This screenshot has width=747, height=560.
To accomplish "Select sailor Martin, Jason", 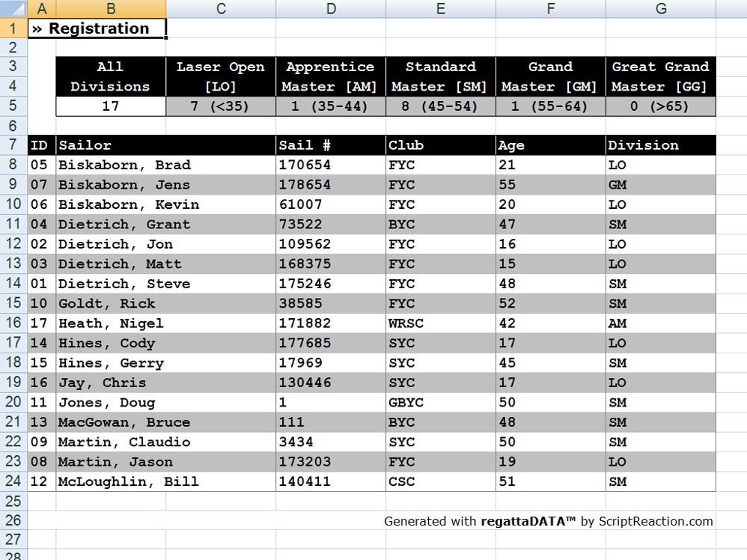I will [x=165, y=461].
